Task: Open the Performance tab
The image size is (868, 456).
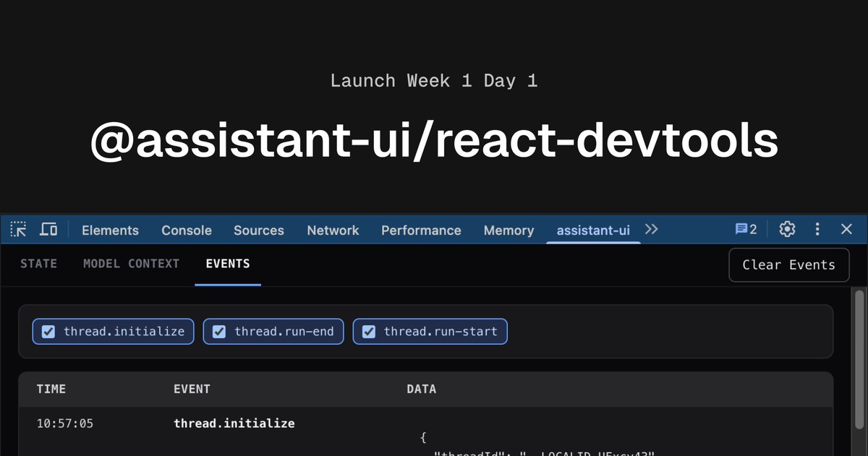Action: (421, 230)
